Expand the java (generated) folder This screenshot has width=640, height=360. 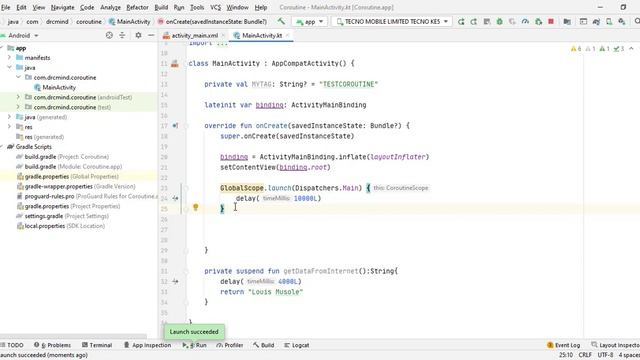click(x=9, y=117)
